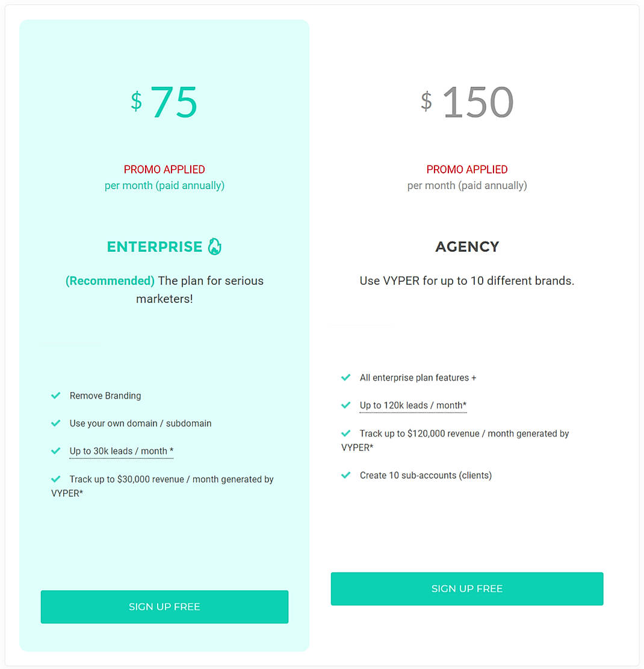Click the (Recommended) label text
Image resolution: width=644 pixels, height=669 pixels.
coord(110,281)
